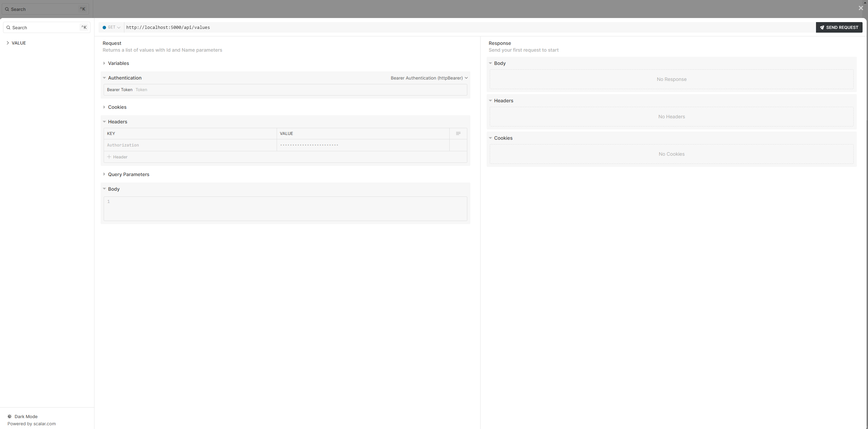Click the sidebar Search box icon
868x429 pixels.
[8, 28]
